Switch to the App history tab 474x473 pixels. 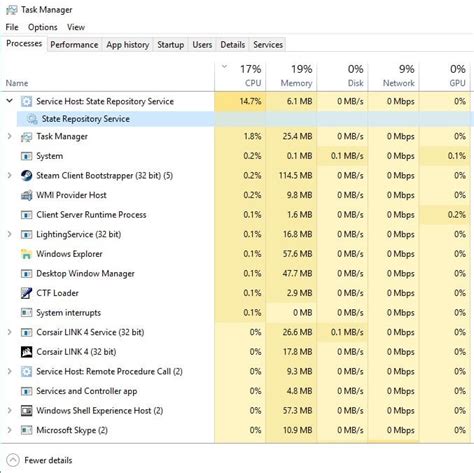pyautogui.click(x=128, y=45)
